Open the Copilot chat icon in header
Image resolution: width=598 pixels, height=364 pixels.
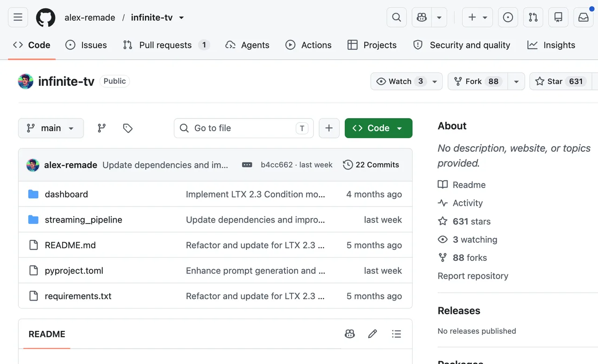(x=422, y=17)
